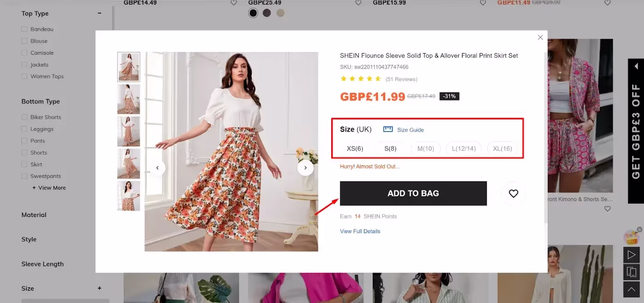
Task: Enable the Skirt filter checkbox
Action: pyautogui.click(x=24, y=164)
